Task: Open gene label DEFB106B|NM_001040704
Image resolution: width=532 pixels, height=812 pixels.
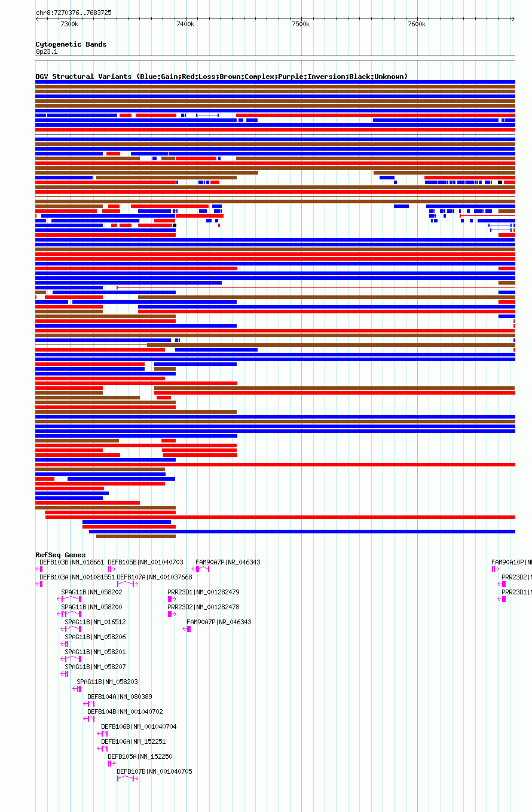Action: pyautogui.click(x=139, y=726)
